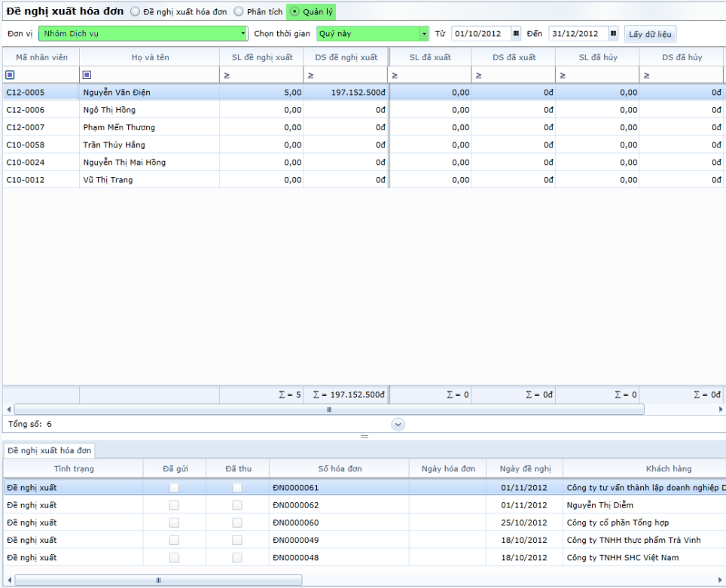726x588 pixels.
Task: Click the ≥ filter operator under SL đã xuất
Action: click(395, 75)
